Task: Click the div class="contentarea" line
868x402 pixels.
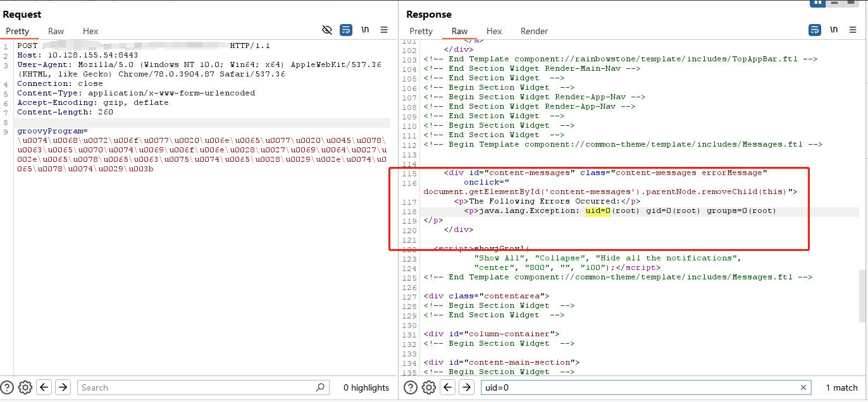Action: pyautogui.click(x=487, y=296)
